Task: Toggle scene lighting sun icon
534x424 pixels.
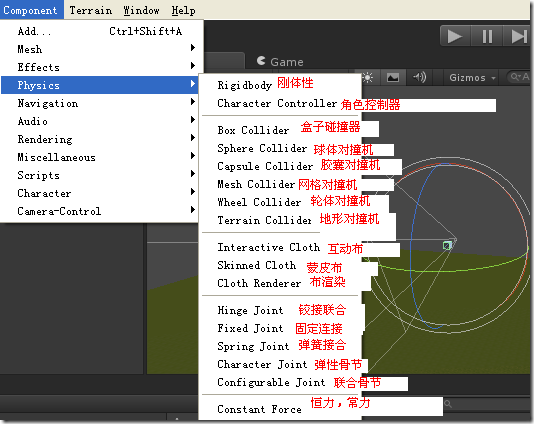Action: tap(367, 78)
